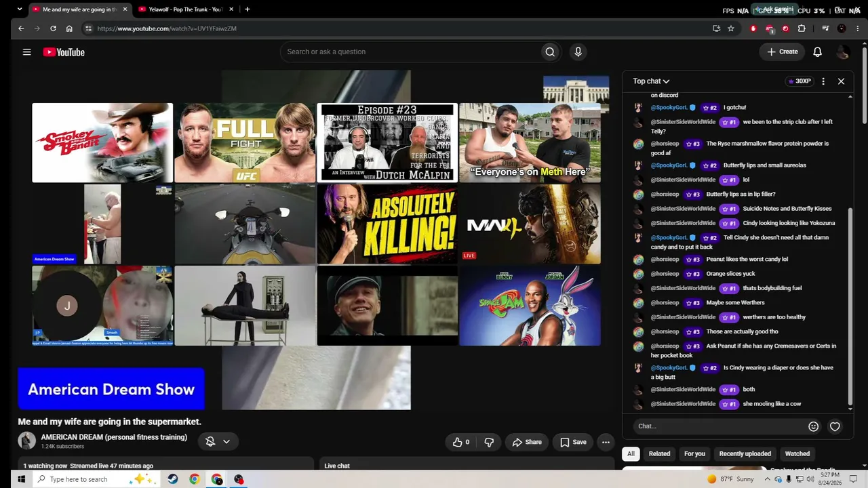
Task: Open the Dutch McAlpin Episode #23 thumbnail
Action: 387,142
